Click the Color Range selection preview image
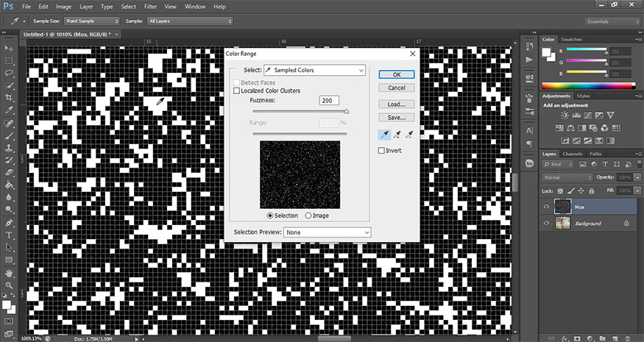 [x=300, y=174]
